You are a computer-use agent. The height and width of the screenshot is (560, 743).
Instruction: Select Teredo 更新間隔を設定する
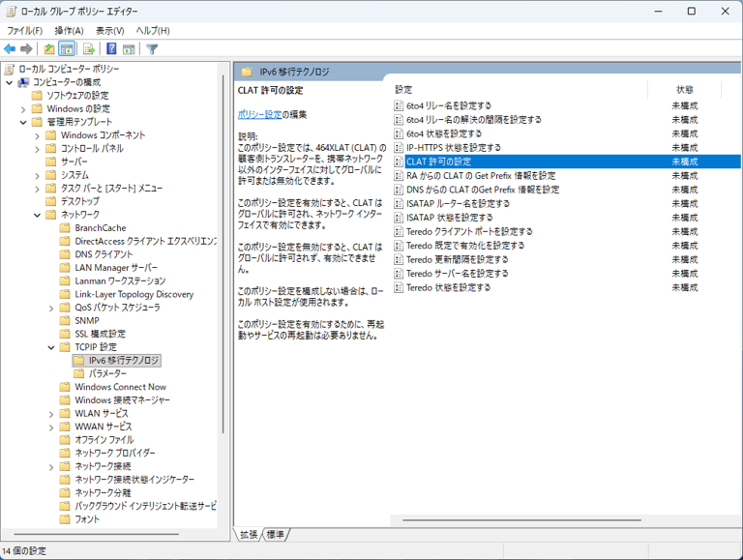457,259
